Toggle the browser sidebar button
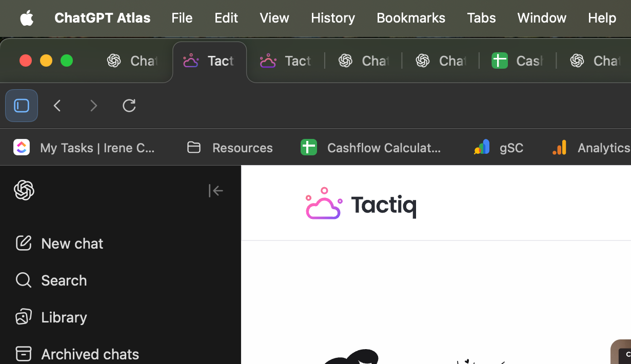 pyautogui.click(x=22, y=106)
